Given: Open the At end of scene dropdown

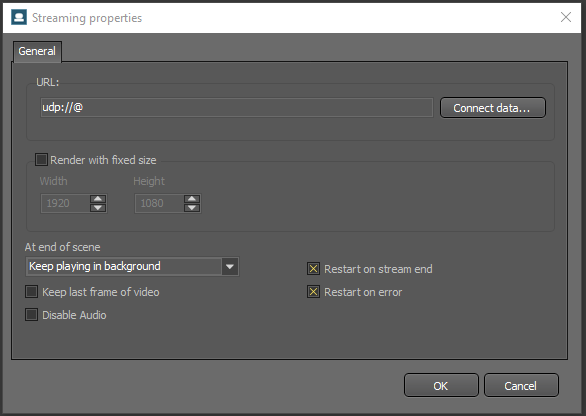Looking at the screenshot, I should coord(132,266).
